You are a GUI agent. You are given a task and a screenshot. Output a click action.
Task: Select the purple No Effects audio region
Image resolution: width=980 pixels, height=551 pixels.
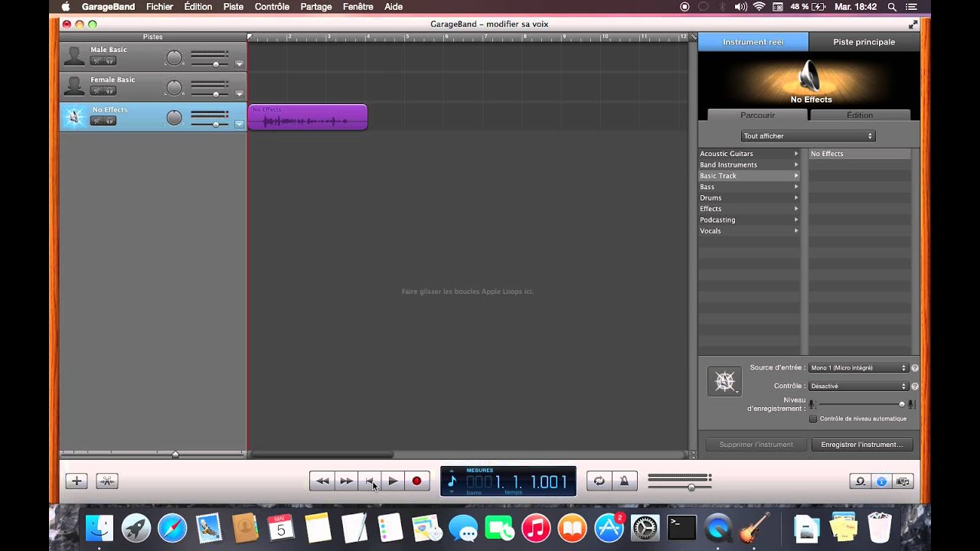[308, 117]
